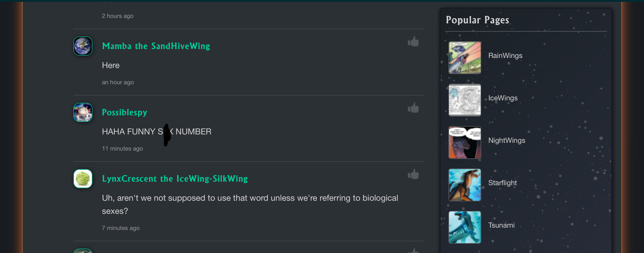Visit Possiblespy's username link

tap(125, 112)
